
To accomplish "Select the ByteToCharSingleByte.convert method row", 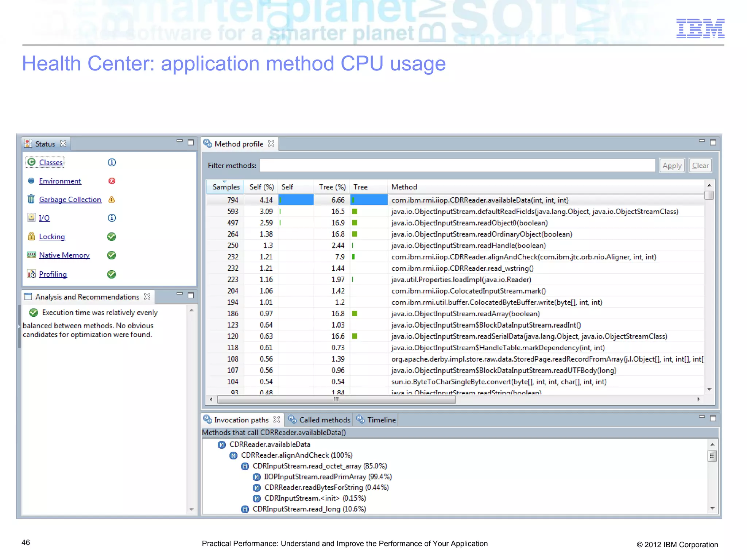I will pyautogui.click(x=455, y=382).
